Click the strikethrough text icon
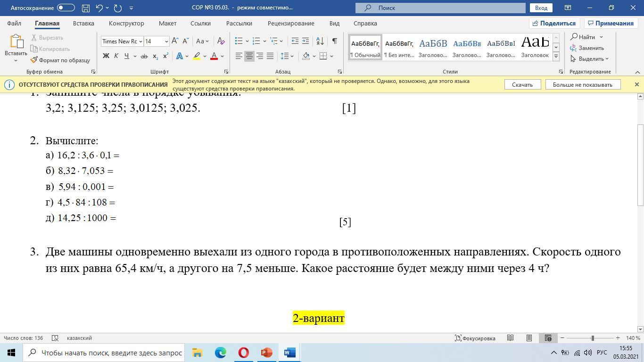Viewport: 644px width, 362px height. click(x=144, y=56)
